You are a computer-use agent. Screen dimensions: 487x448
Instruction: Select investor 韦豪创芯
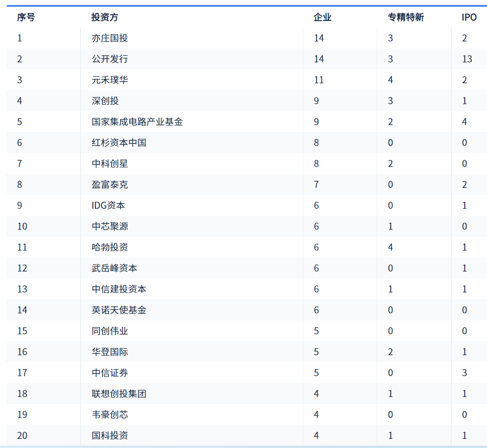(110, 414)
